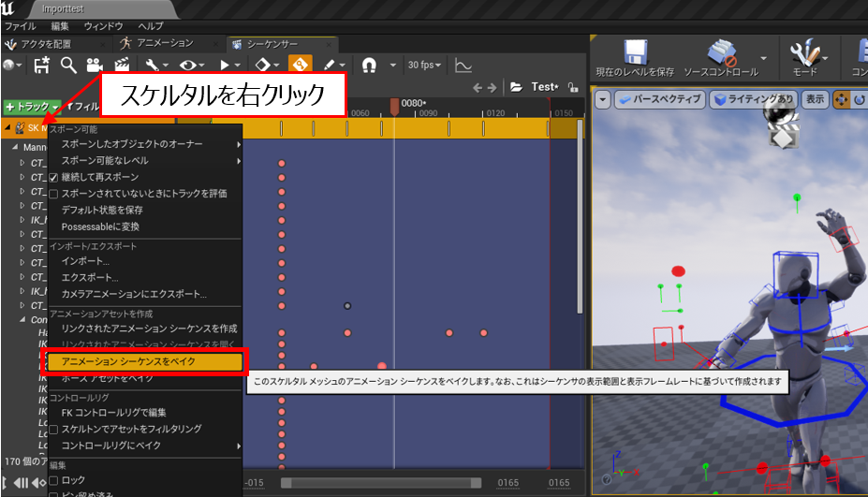This screenshot has width=868, height=497.
Task: Select the translate gizmo icon in the viewport
Action: coord(841,99)
